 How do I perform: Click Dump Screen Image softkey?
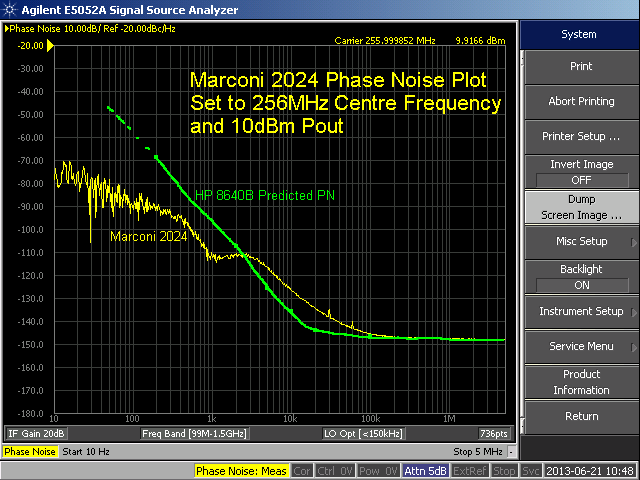[x=581, y=207]
